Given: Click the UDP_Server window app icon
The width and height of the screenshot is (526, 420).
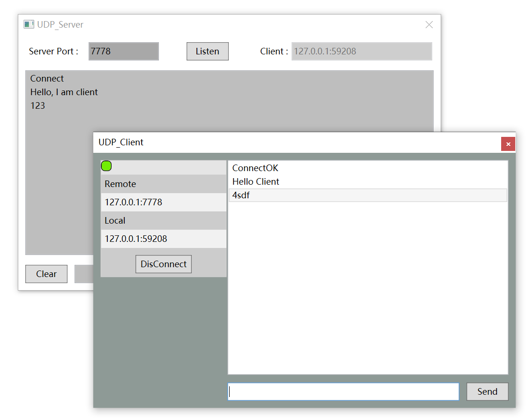Looking at the screenshot, I should click(29, 24).
